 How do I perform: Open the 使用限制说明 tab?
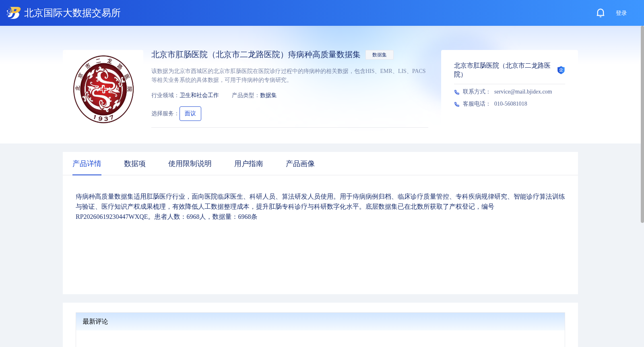point(190,164)
